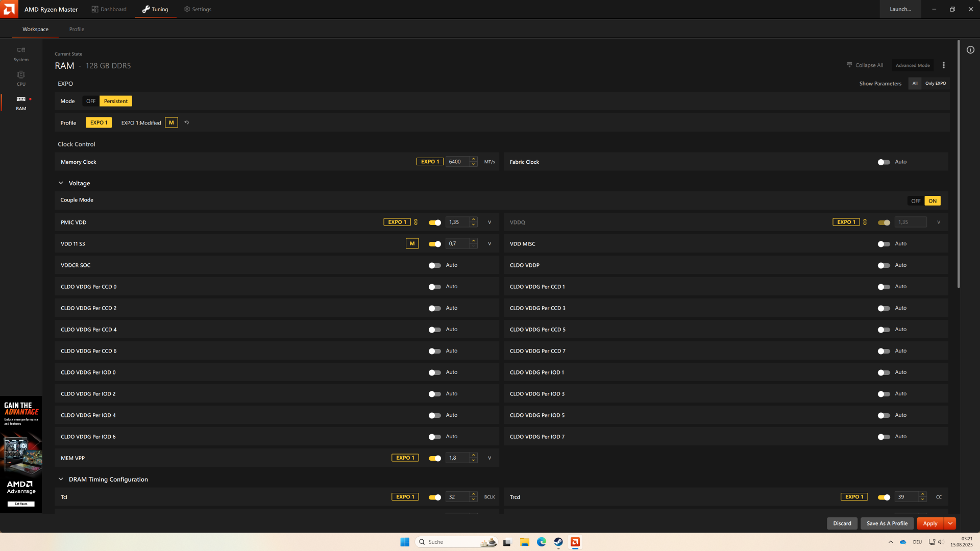Click the Apply button
980x551 pixels.
(930, 523)
